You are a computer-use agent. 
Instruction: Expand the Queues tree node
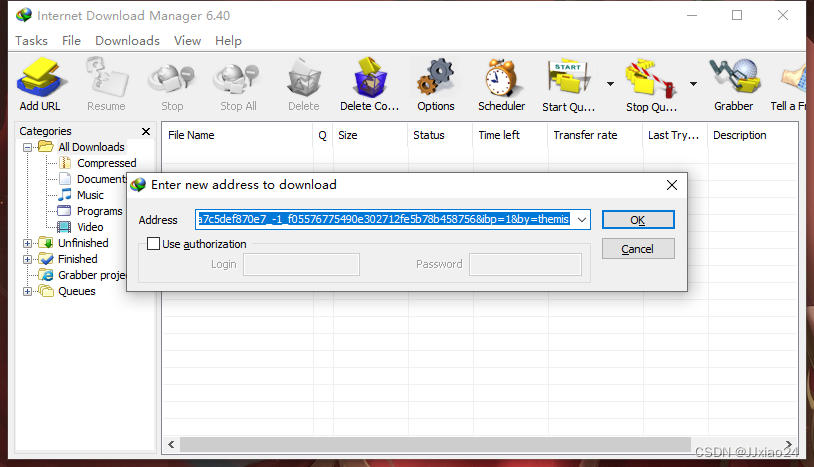click(x=28, y=292)
